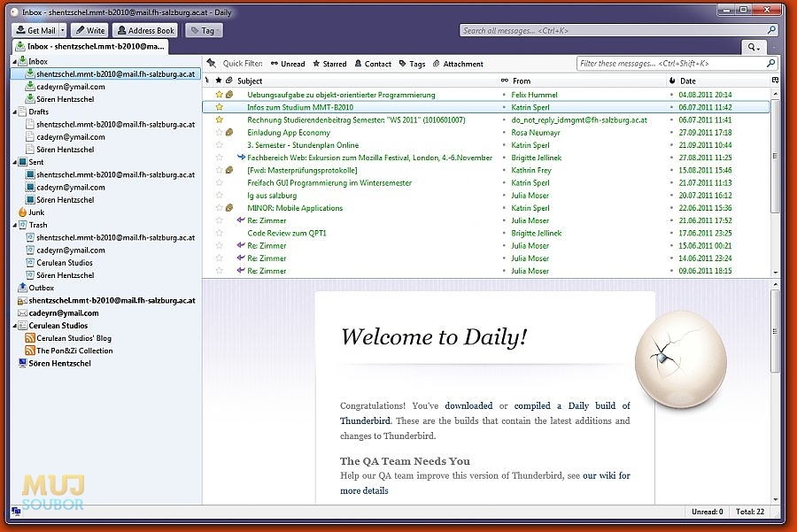Screen dimensions: 797x532
Task: Click attachment icon on MINOR: Mobile Applications row
Action: point(229,208)
